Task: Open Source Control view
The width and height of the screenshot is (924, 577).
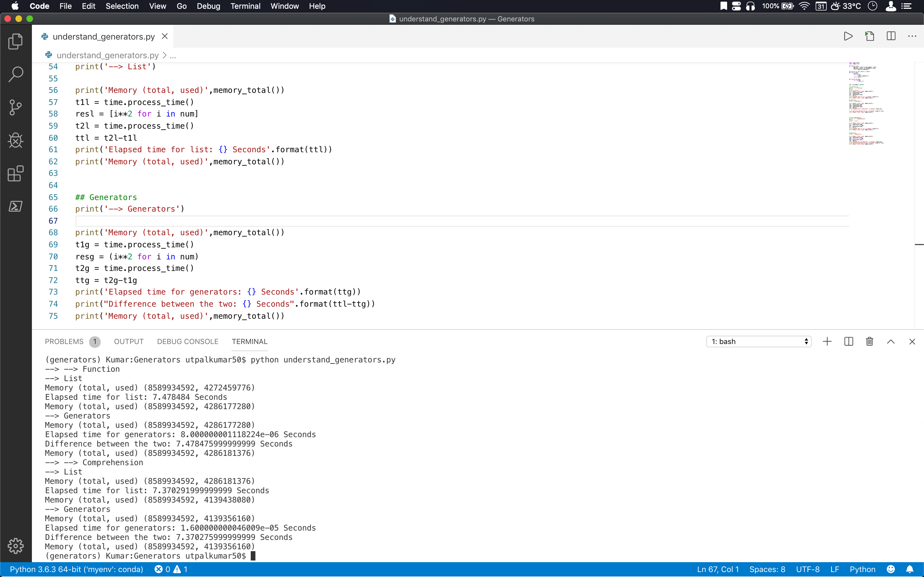Action: pos(15,107)
